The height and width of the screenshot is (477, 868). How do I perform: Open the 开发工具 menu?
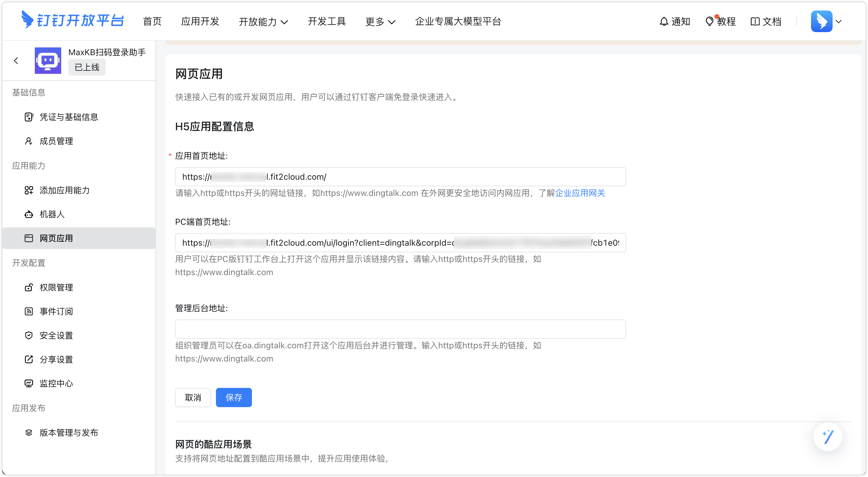pyautogui.click(x=327, y=21)
